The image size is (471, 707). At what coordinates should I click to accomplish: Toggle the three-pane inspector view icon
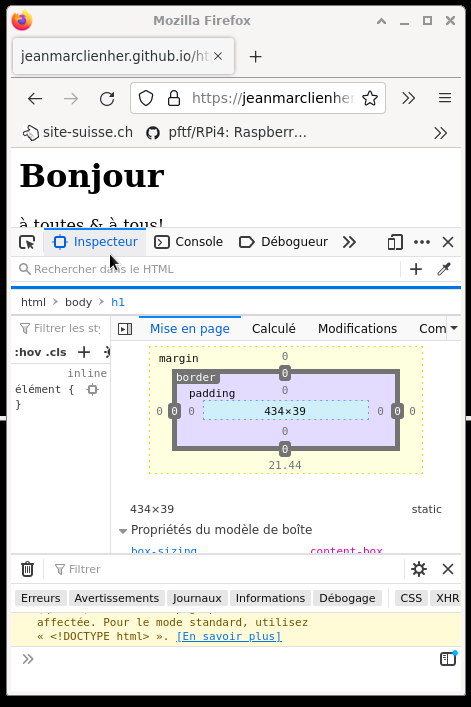click(x=125, y=329)
